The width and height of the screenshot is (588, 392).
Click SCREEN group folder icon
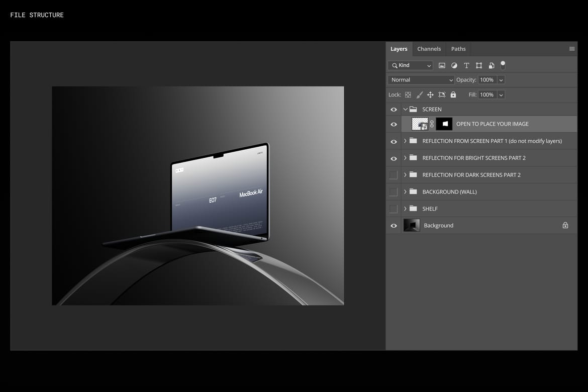(413, 109)
